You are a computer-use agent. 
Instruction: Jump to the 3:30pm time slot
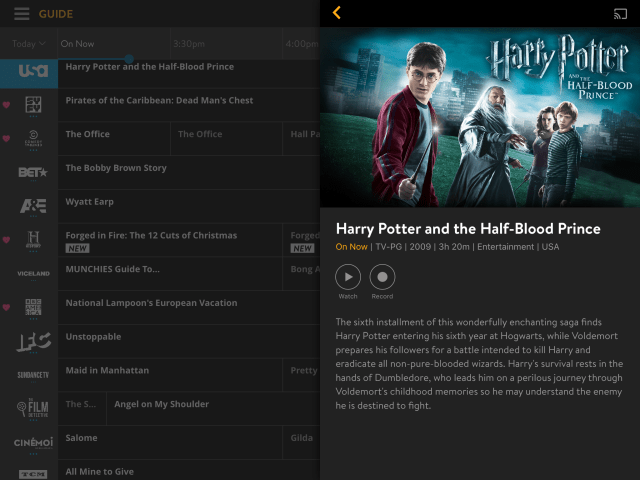189,44
